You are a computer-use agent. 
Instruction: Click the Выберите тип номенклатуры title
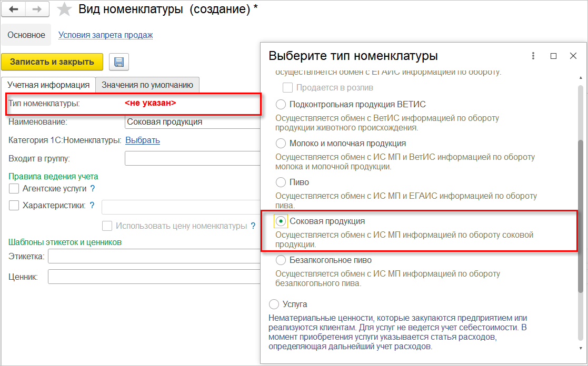(353, 56)
